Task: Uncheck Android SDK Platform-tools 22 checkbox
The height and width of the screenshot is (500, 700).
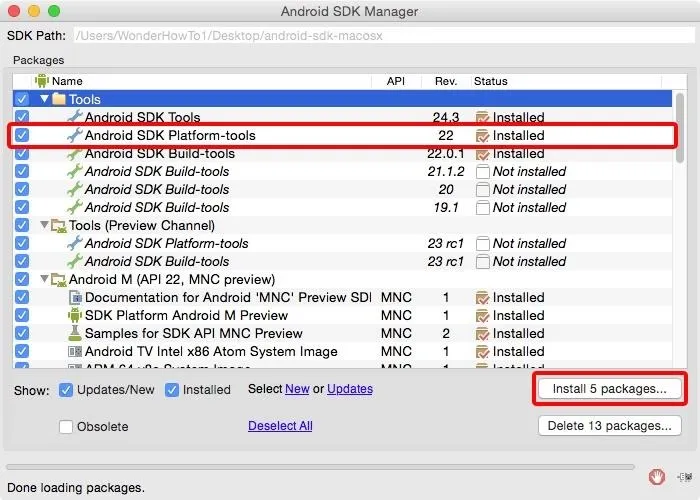Action: [x=21, y=135]
